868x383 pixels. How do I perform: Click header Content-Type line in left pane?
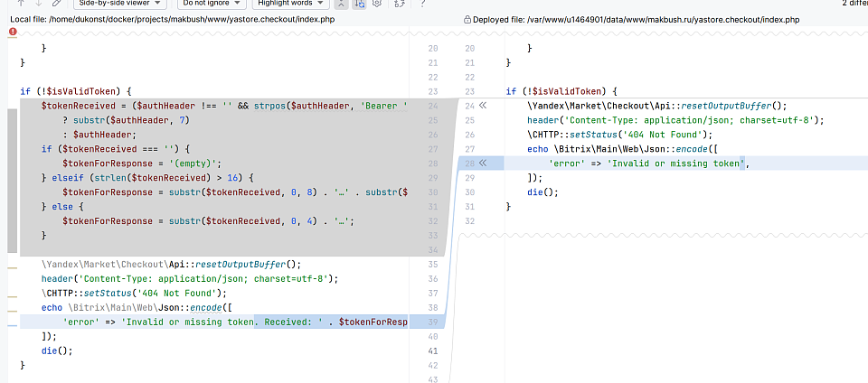coord(189,278)
